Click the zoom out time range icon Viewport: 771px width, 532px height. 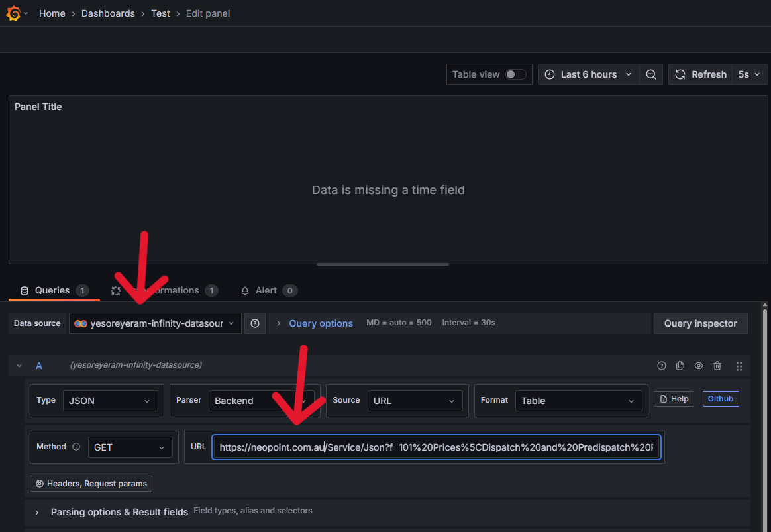(651, 74)
